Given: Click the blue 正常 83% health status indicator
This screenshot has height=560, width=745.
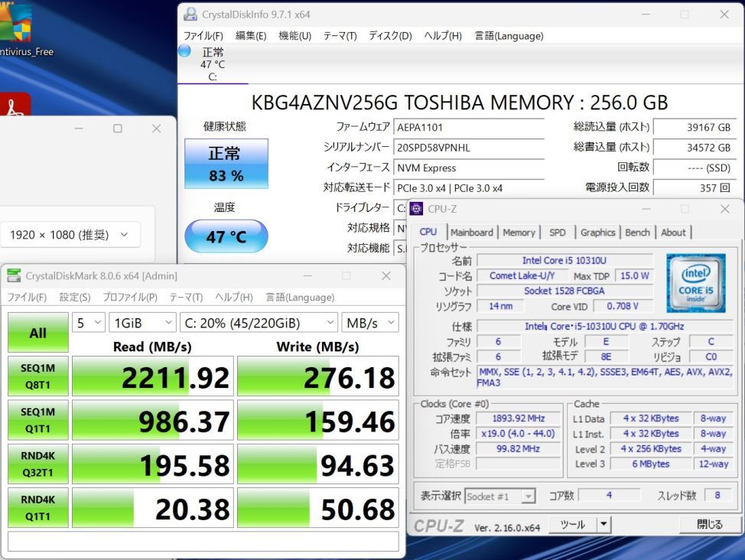Looking at the screenshot, I should tap(226, 164).
